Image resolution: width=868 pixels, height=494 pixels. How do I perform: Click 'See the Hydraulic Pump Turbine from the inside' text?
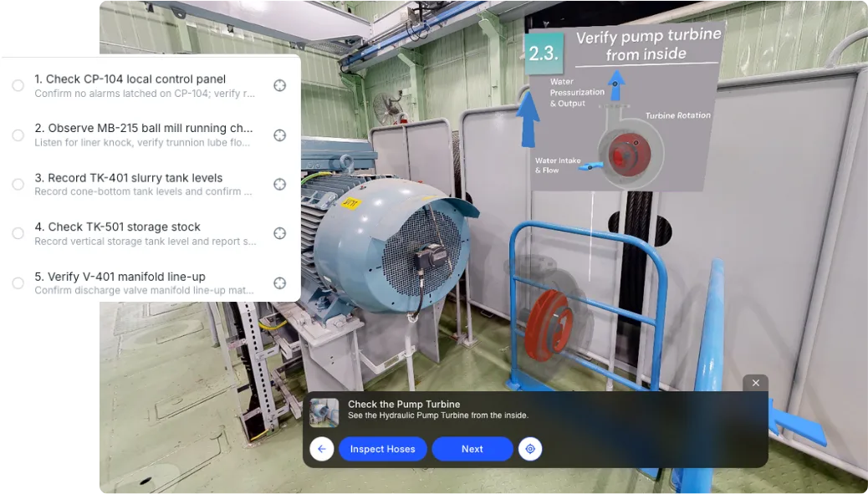(x=438, y=415)
